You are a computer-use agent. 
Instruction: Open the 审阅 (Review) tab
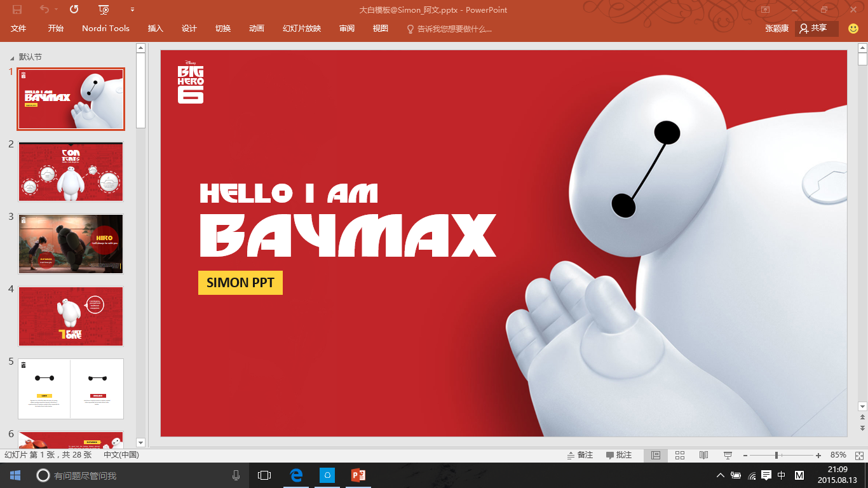(x=347, y=29)
